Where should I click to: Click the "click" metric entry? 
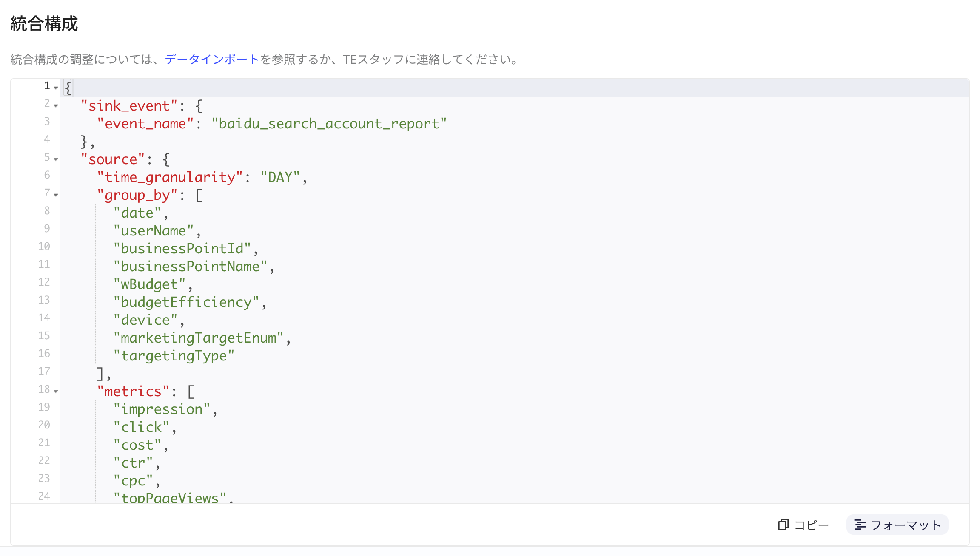(x=141, y=427)
